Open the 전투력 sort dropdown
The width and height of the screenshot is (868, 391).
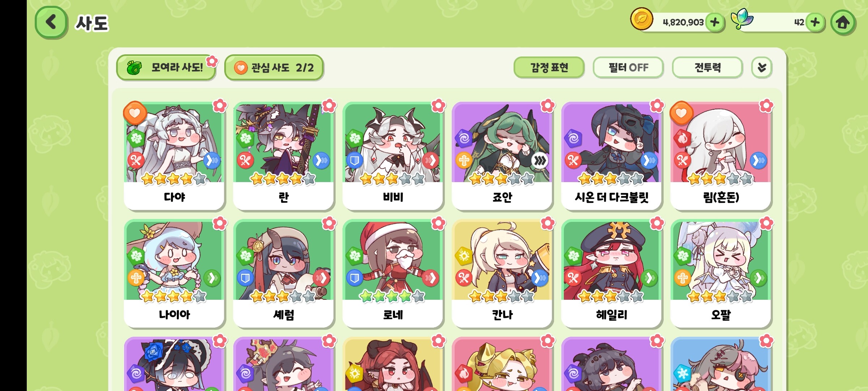pos(707,67)
